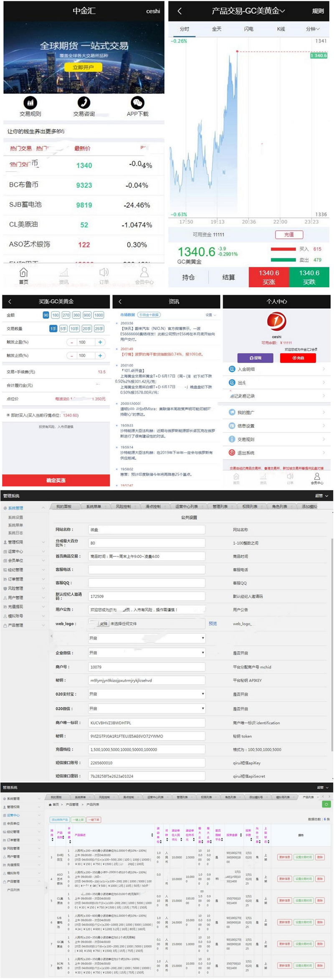Open the 交易咨询 phone consultation icon

click(x=84, y=103)
